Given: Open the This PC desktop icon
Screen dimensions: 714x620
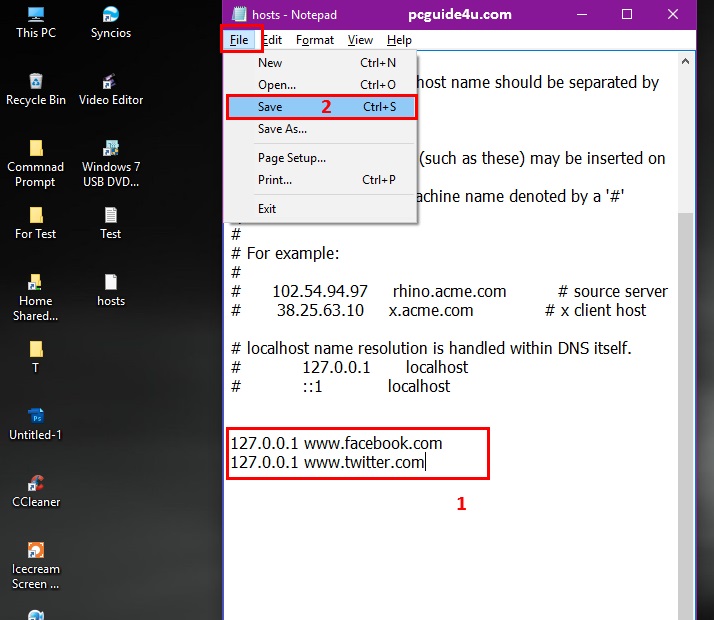Looking at the screenshot, I should click(x=36, y=16).
